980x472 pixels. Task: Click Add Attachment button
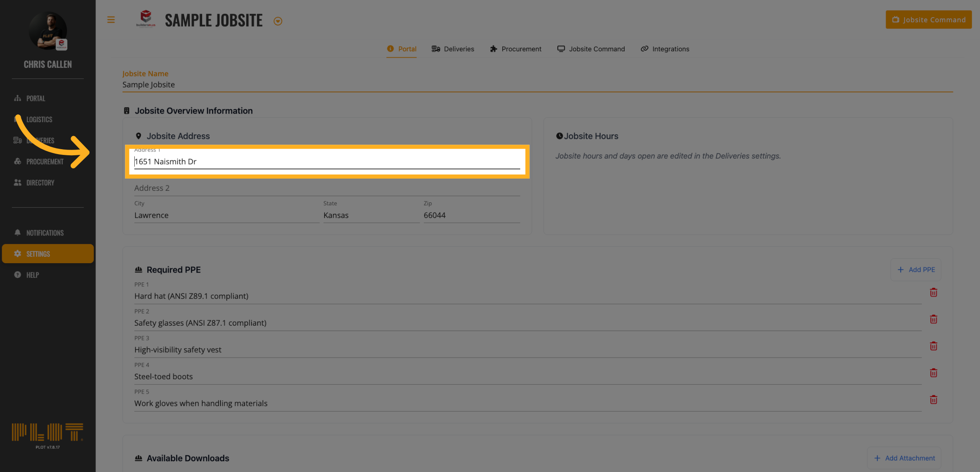coord(904,458)
